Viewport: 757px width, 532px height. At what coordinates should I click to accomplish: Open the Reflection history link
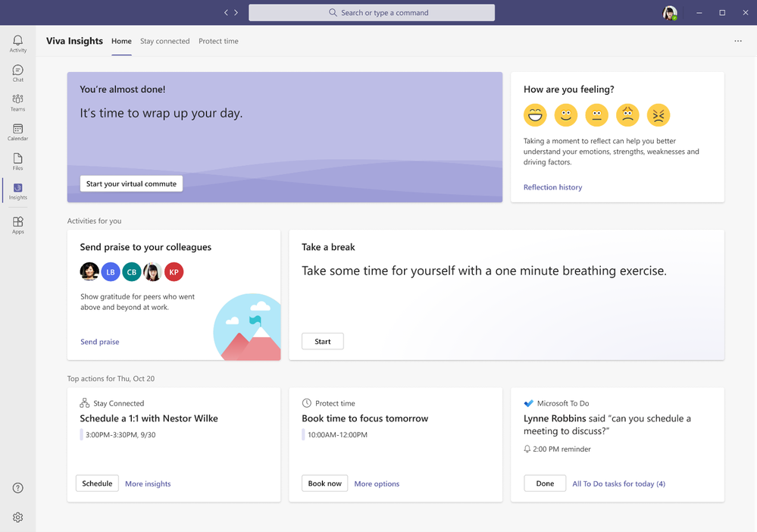(552, 187)
